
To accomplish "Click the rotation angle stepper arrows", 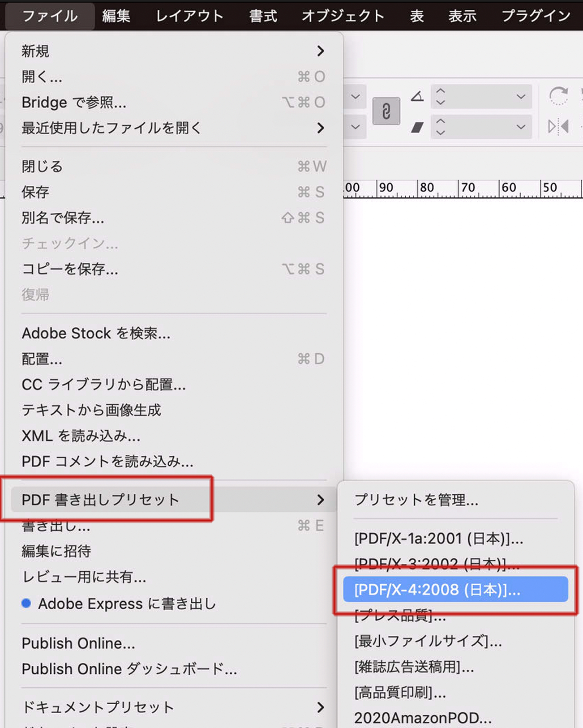I will click(x=441, y=96).
